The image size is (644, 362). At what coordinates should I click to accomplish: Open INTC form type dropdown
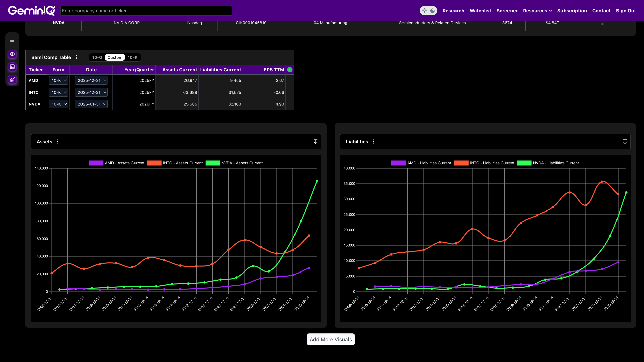(58, 92)
